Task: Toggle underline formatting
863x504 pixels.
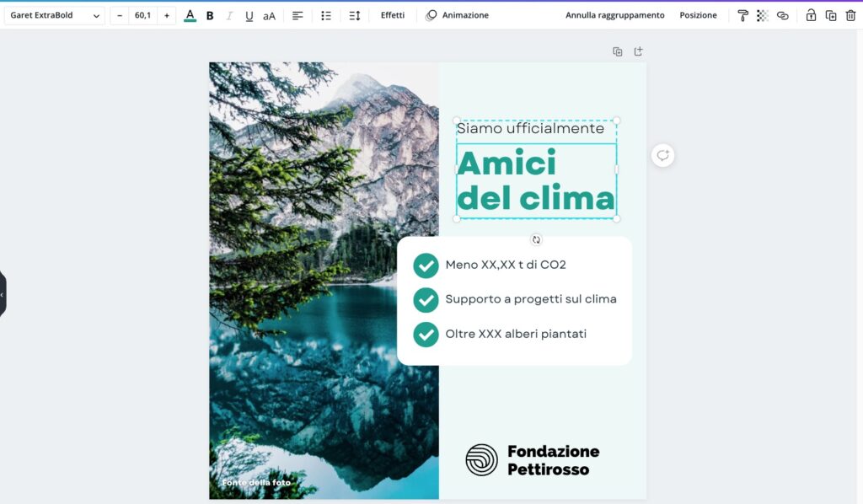Action: [x=249, y=16]
